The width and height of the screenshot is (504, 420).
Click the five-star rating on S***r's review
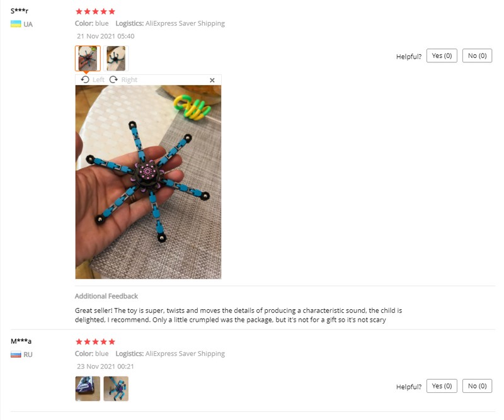(95, 11)
